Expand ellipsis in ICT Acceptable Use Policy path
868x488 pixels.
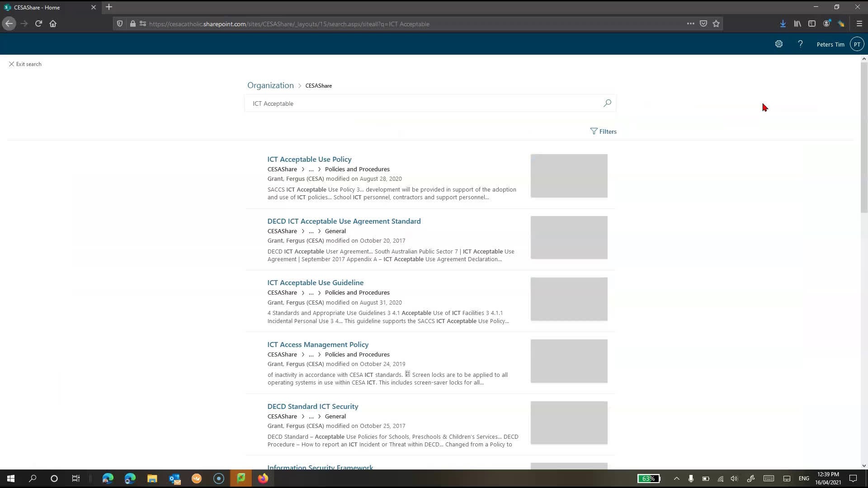311,169
